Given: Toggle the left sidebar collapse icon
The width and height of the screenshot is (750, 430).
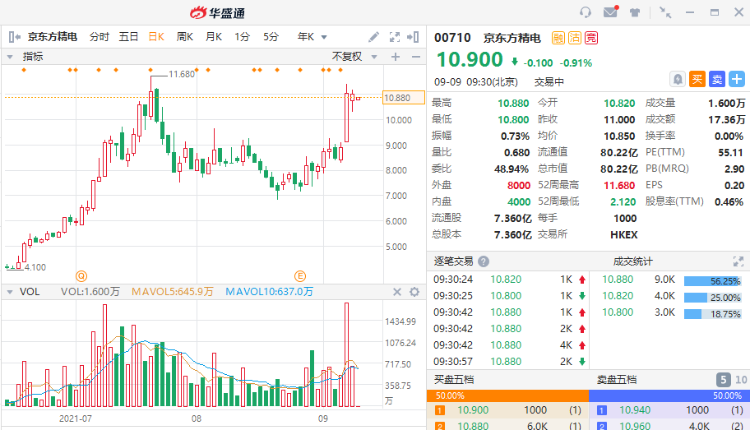Looking at the screenshot, I should tap(14, 37).
